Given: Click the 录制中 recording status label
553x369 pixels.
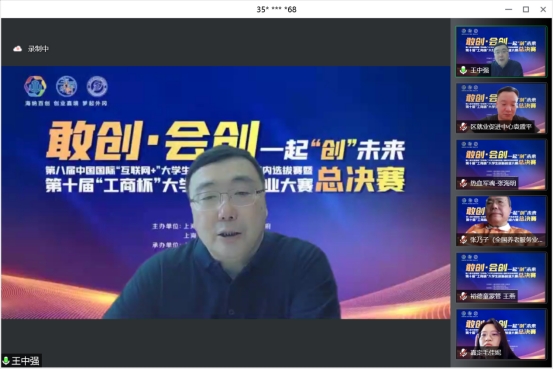Looking at the screenshot, I should 38,49.
